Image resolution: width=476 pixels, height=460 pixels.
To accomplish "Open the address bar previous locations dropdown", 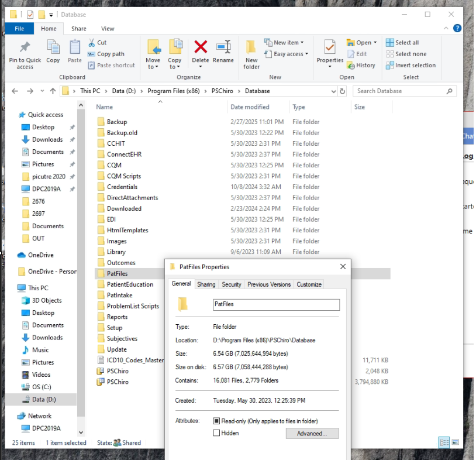I will click(x=333, y=91).
